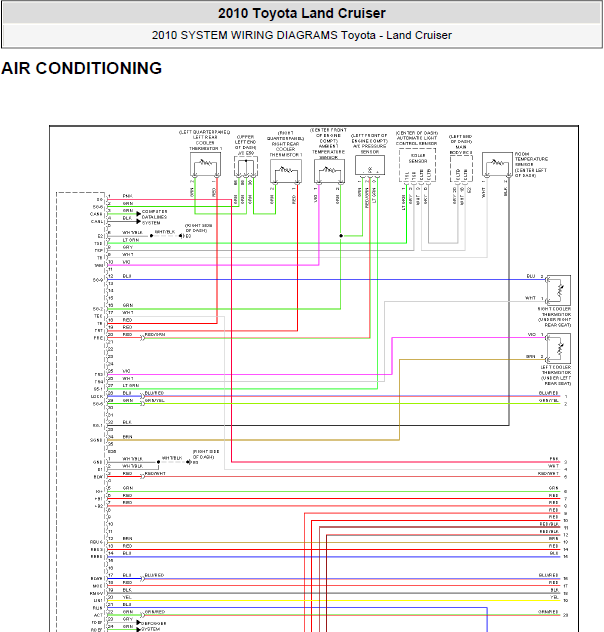Click the "AMBIENT TEMPERATURE SENSOR" label
This screenshot has width=604, height=632.
pos(328,152)
